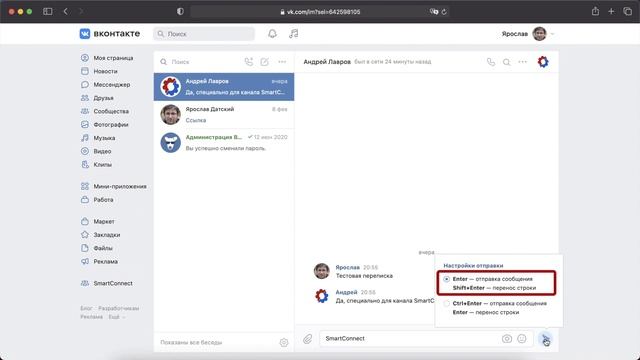The width and height of the screenshot is (640, 360).
Task: Open the notifications bell icon
Action: point(272,33)
